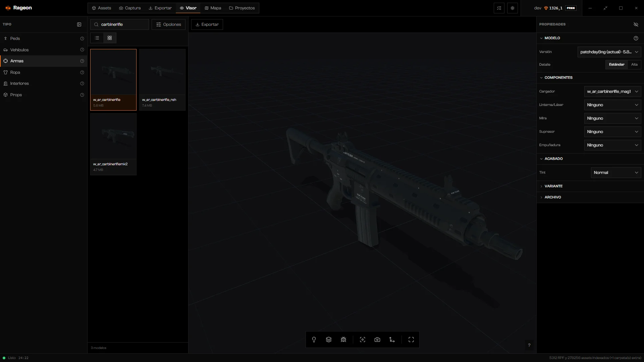This screenshot has height=362, width=644.
Task: Open the Supresor dropdown
Action: coord(612,132)
